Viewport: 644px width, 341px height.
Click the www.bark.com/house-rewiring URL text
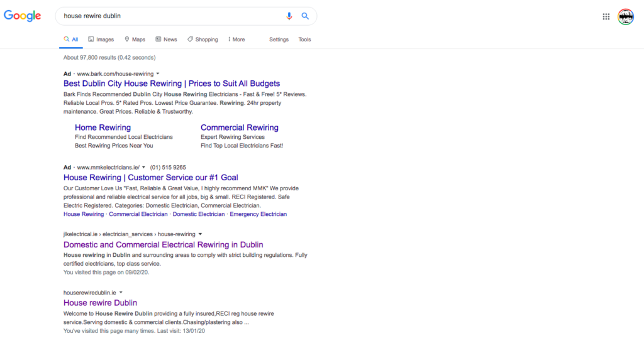point(116,74)
